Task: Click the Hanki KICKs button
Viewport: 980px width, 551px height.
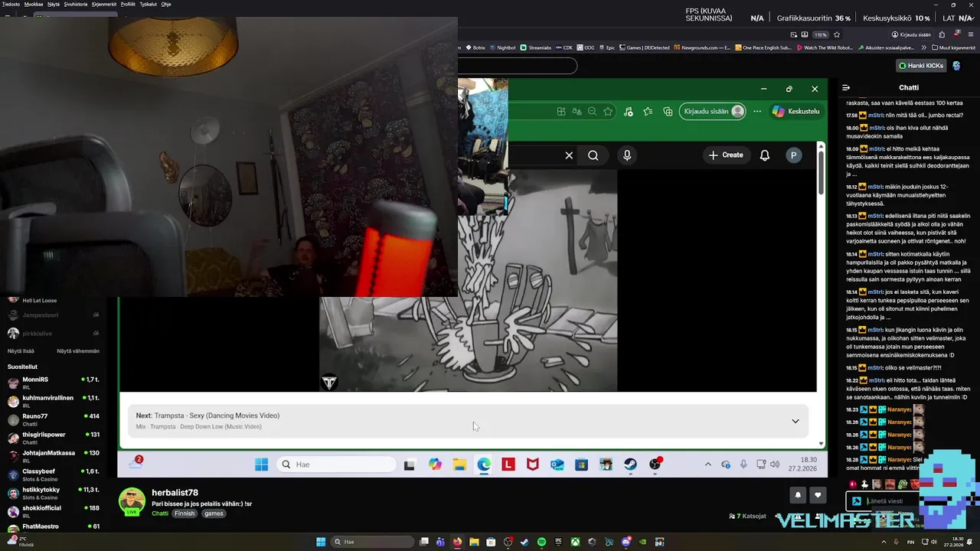Action: (x=921, y=66)
